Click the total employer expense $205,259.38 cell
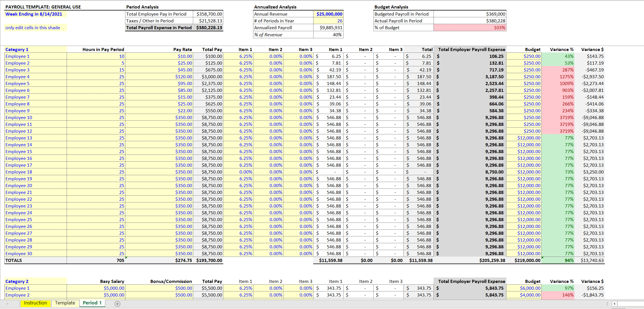 click(x=470, y=260)
